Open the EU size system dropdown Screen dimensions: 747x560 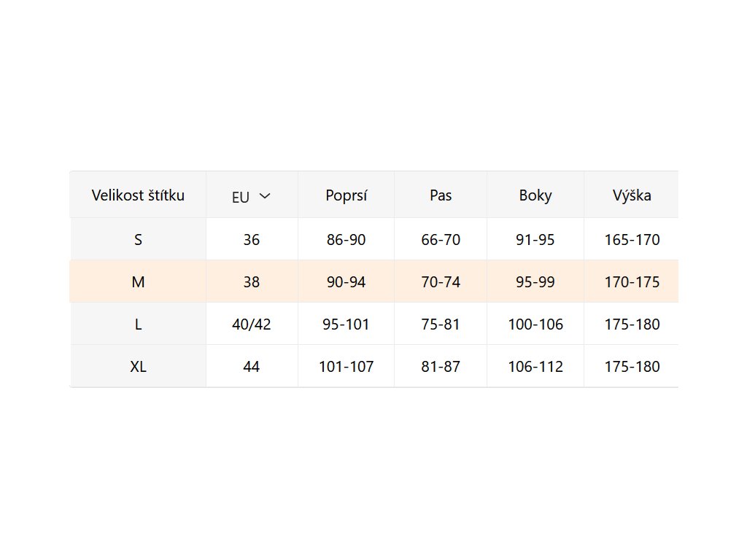[251, 196]
